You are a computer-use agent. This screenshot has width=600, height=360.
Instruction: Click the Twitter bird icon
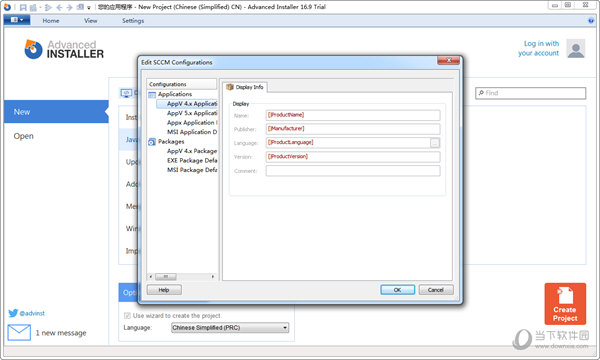[13, 313]
